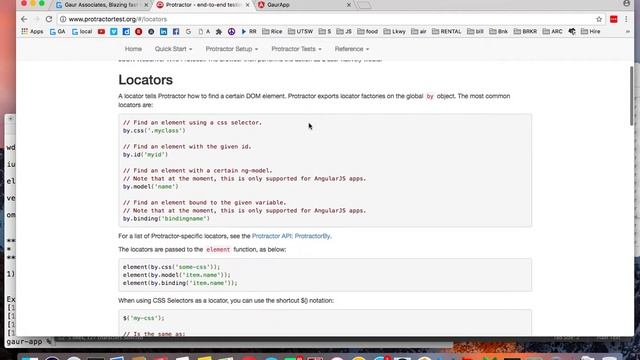Show hidden bookmarks overflow chevron
The image size is (640, 360).
(628, 31)
